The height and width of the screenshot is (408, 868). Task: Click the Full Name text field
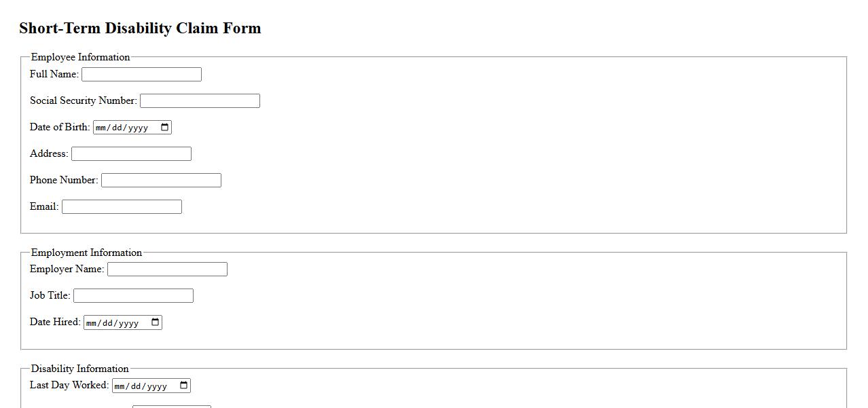point(141,75)
